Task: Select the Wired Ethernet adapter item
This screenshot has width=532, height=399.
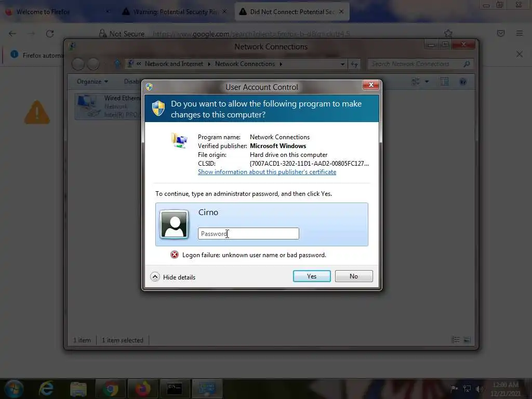Action: pos(109,107)
